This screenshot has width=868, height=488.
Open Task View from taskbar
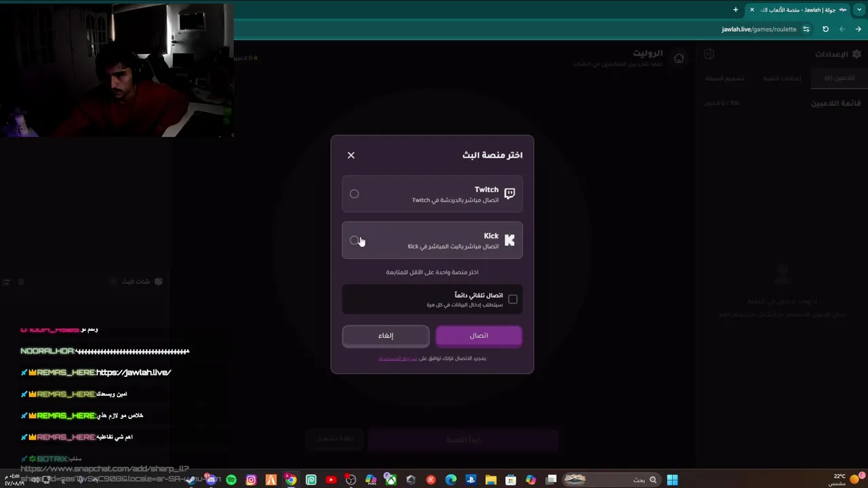pyautogui.click(x=552, y=480)
